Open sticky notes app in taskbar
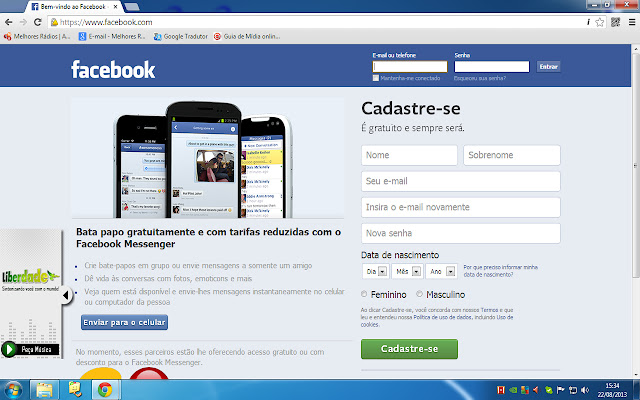This screenshot has height=400, width=640. tap(75, 390)
